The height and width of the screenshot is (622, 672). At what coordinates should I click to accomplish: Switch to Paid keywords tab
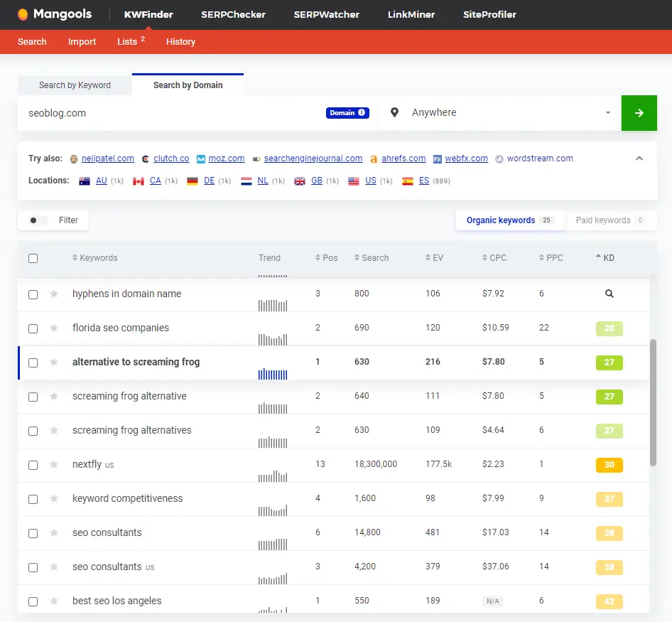pyautogui.click(x=610, y=220)
